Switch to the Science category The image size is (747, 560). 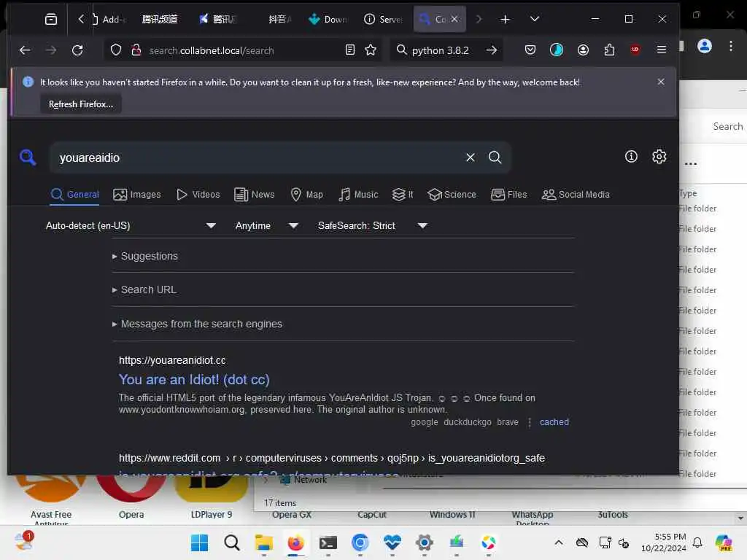pos(452,194)
